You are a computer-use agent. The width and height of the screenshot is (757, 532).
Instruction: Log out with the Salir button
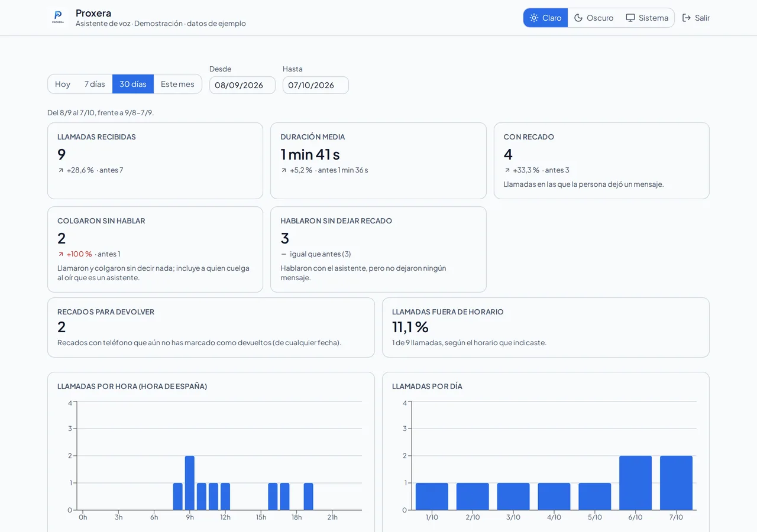[x=696, y=18]
